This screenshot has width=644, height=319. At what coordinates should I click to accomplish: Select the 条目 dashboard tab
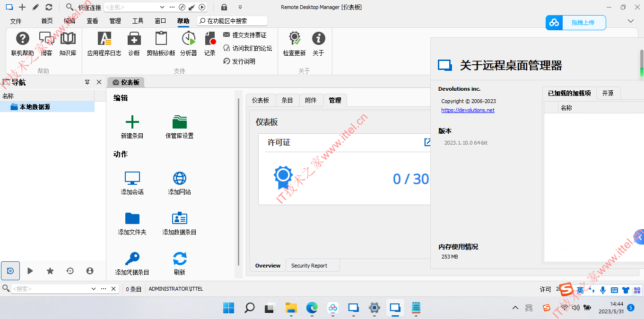coord(287,100)
